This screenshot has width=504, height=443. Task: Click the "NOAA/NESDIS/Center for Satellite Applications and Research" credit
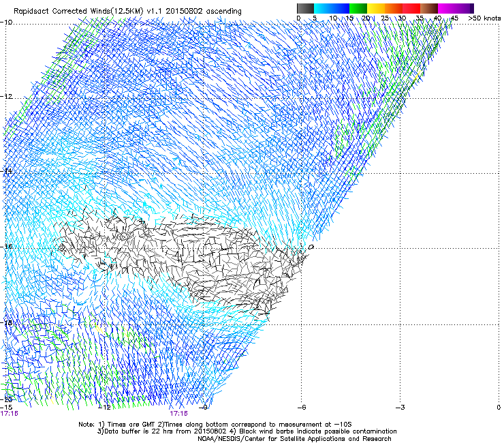pos(294,439)
